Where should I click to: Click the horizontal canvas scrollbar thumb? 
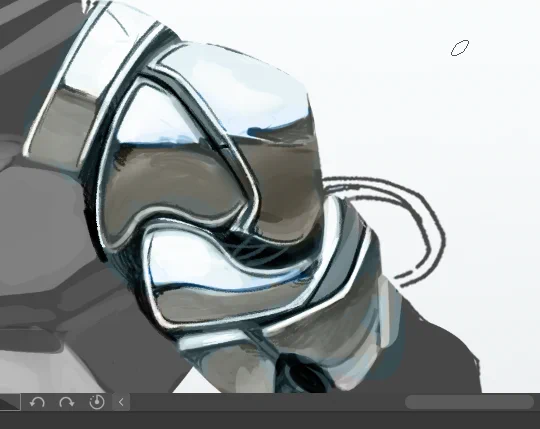(x=469, y=402)
